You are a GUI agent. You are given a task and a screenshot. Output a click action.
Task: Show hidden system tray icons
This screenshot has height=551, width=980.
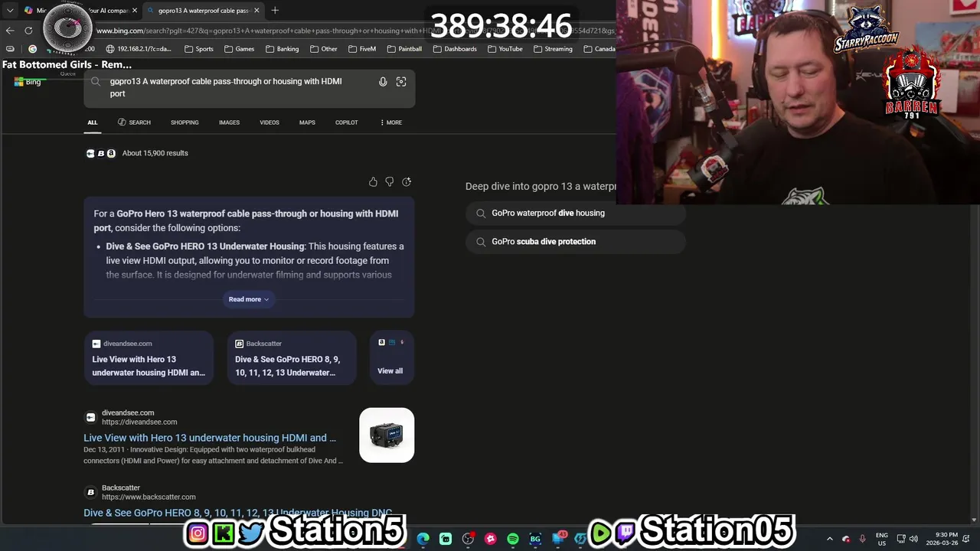pyautogui.click(x=830, y=539)
